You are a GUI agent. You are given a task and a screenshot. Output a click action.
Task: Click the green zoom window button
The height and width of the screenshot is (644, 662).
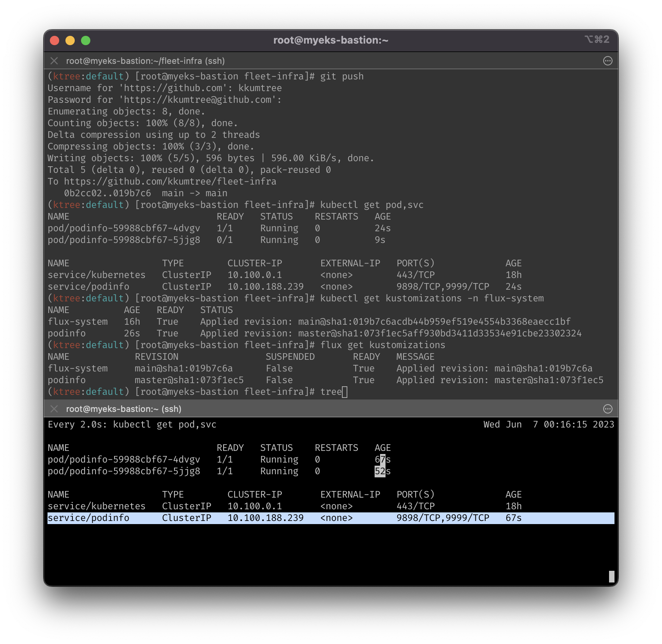[x=86, y=40]
